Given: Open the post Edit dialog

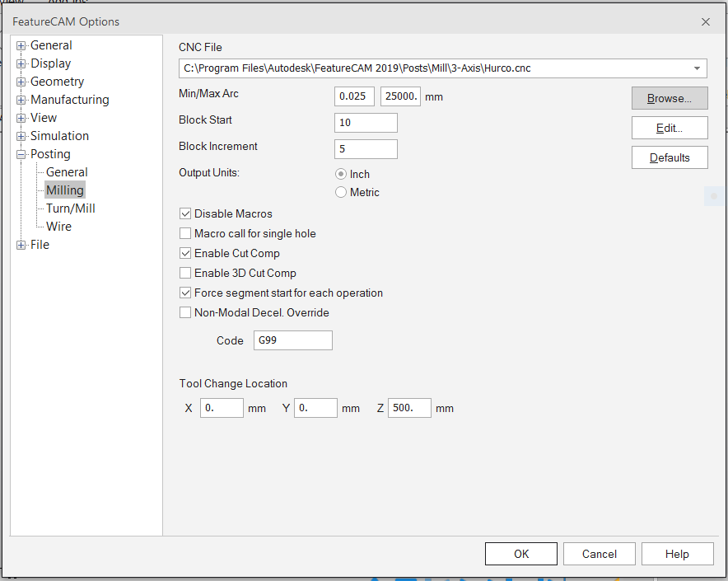Looking at the screenshot, I should 669,128.
